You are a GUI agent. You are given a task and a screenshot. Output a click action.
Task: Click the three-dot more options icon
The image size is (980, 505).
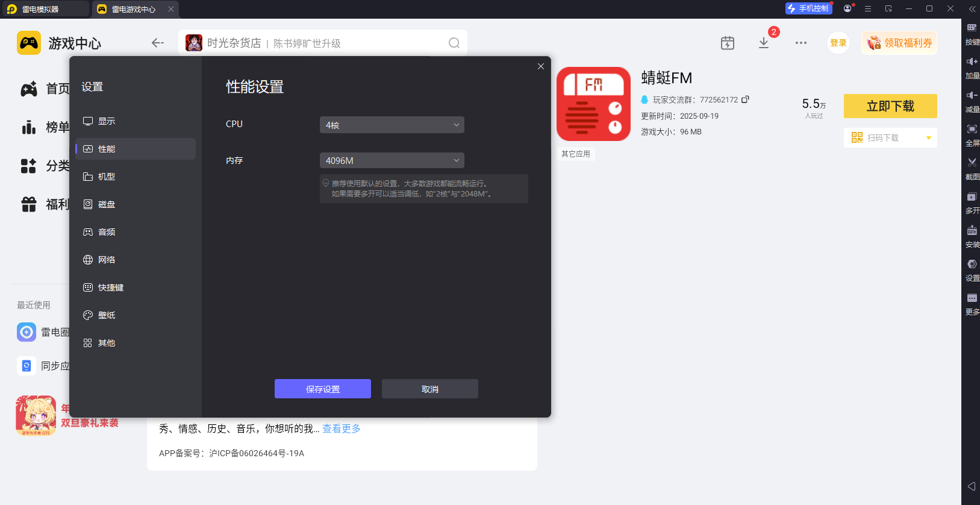(801, 43)
